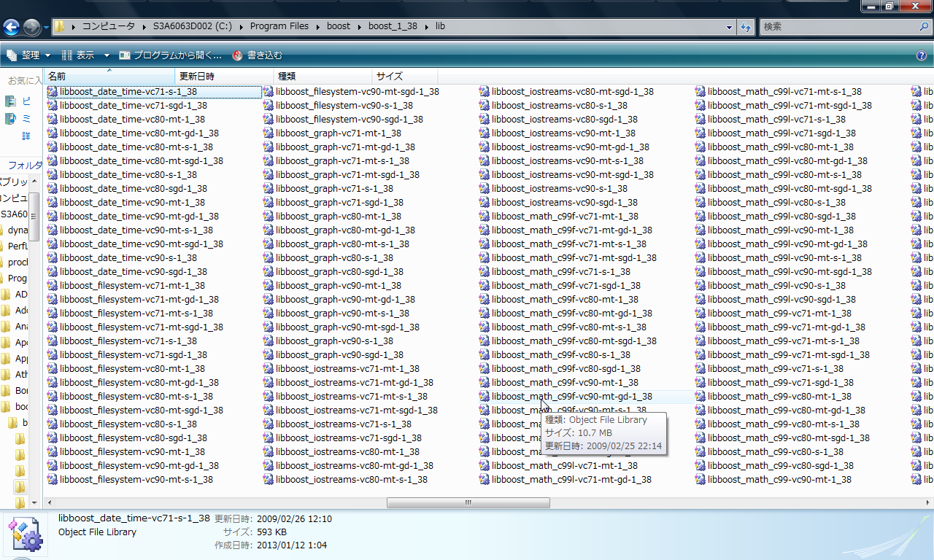Image resolution: width=934 pixels, height=560 pixels.
Task: Click the magnifier icon in the search box
Action: [924, 27]
